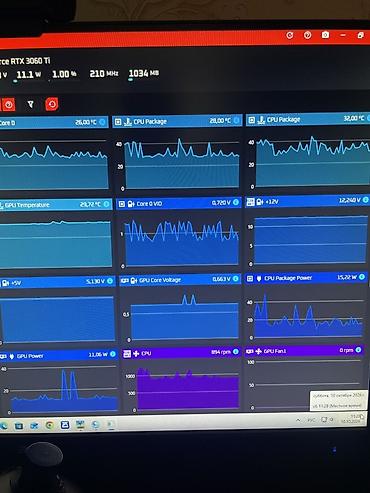Click the red clock toolbar button

9,105
